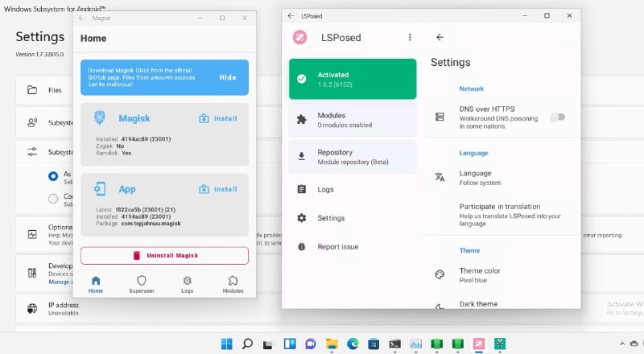Viewport: 644px width, 354px height.
Task: Install the App update in Magisk
Action: [218, 189]
